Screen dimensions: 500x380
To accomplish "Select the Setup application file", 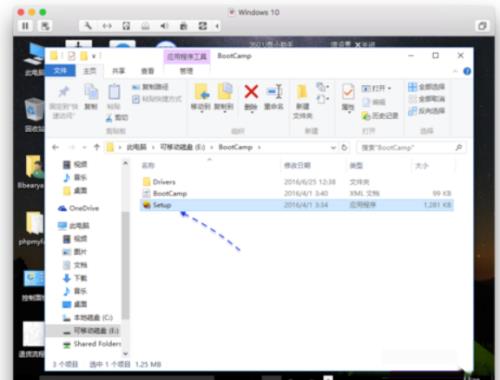I will pos(296,205).
